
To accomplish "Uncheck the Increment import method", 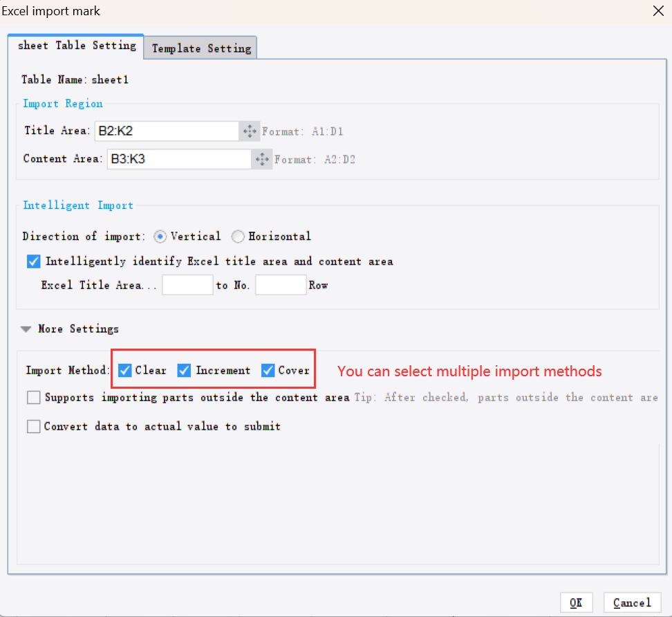I will click(184, 370).
